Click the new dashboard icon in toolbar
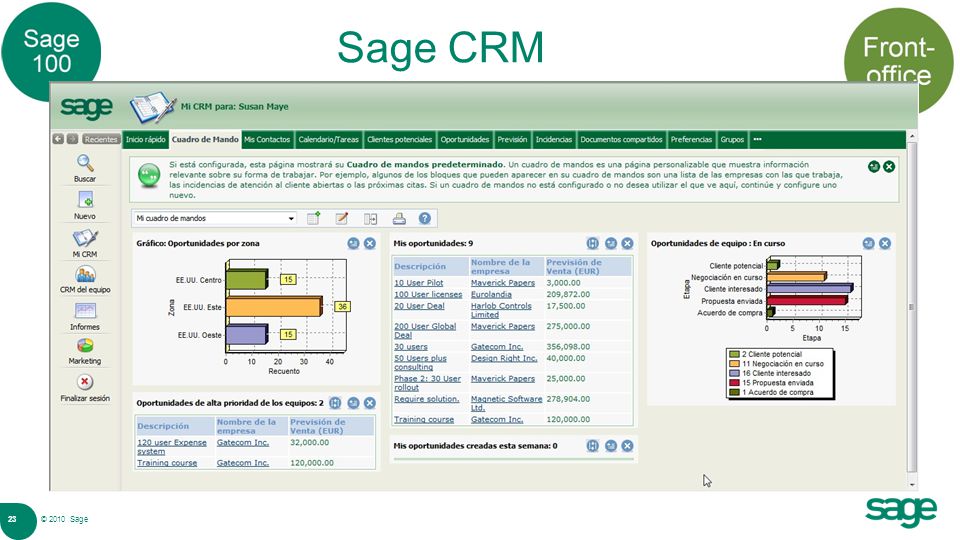The height and width of the screenshot is (540, 960). tap(313, 218)
